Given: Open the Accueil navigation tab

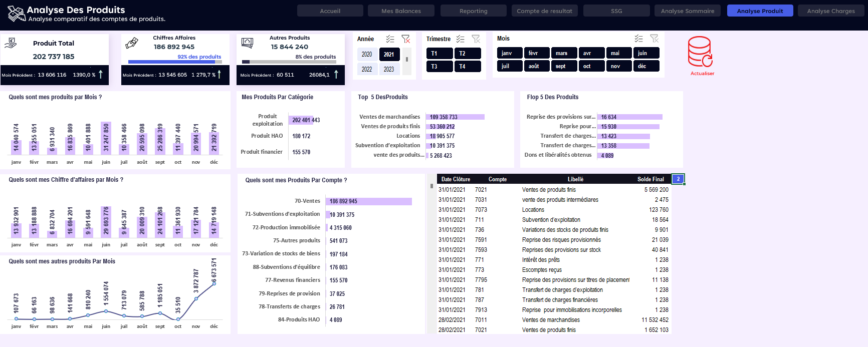Looking at the screenshot, I should tap(330, 11).
